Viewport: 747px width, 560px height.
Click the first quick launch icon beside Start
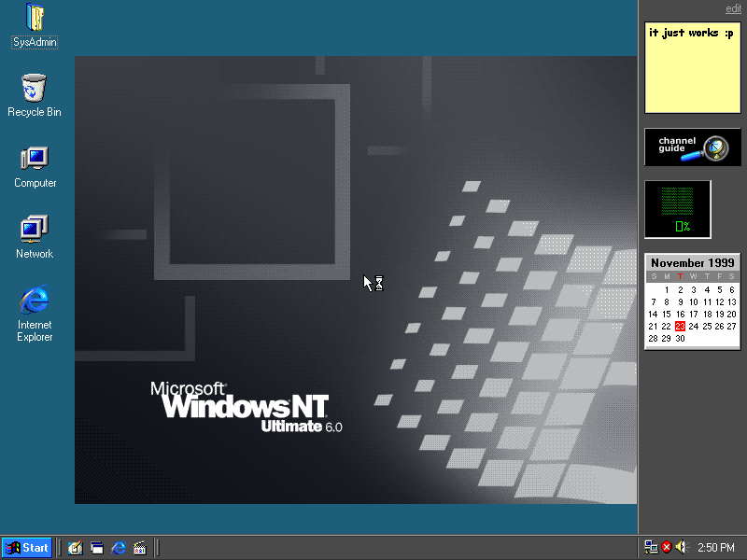[75, 548]
